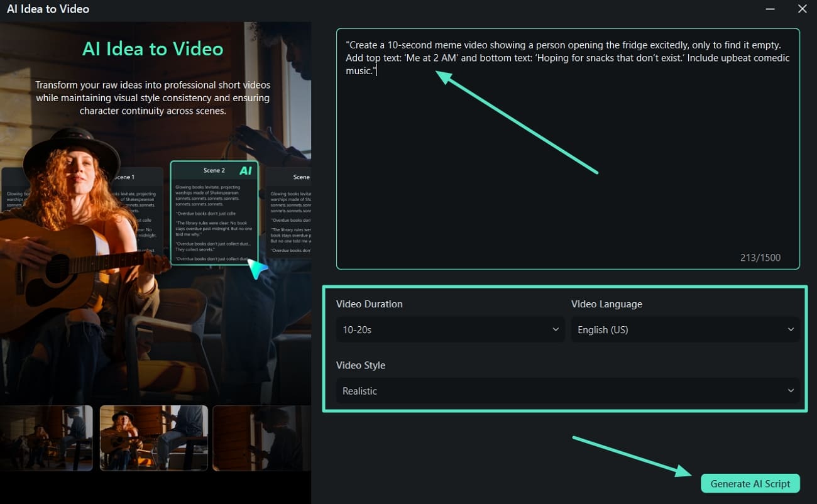Open the Video Style dropdown showing Realistic
The width and height of the screenshot is (817, 504).
[568, 390]
